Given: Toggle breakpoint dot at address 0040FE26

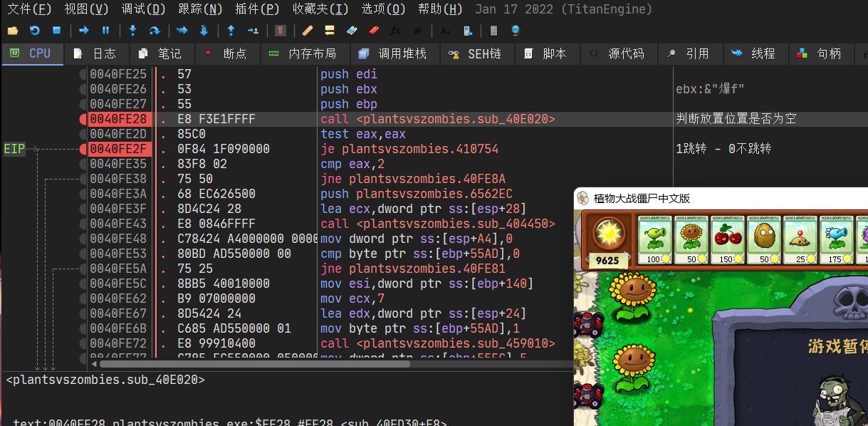Looking at the screenshot, I should 83,89.
